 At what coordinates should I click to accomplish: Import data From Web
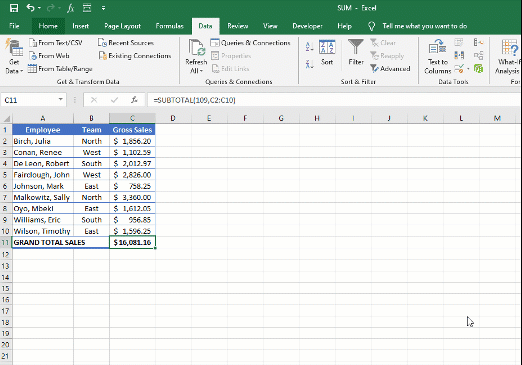pyautogui.click(x=49, y=56)
